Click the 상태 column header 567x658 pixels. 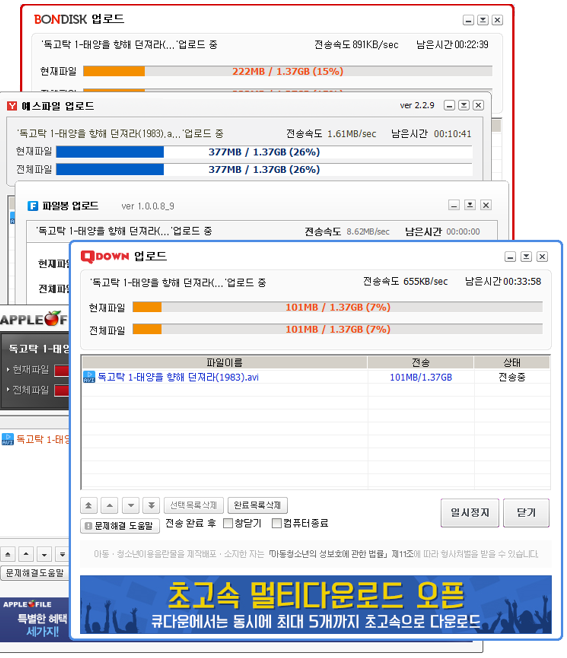tap(512, 362)
